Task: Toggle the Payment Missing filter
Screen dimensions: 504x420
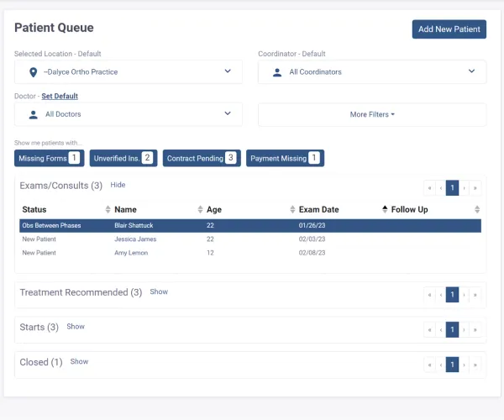Action: point(285,158)
